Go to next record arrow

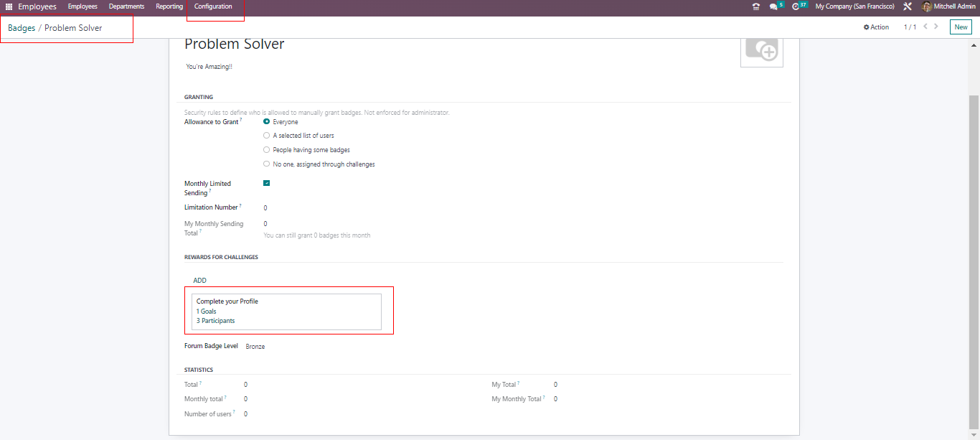(936, 27)
